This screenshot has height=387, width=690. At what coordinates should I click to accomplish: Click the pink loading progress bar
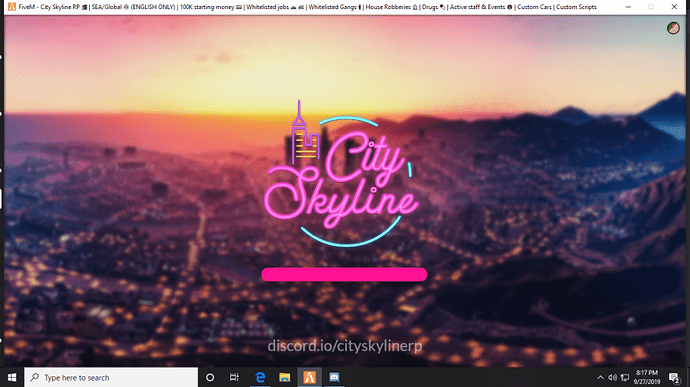[x=344, y=275]
